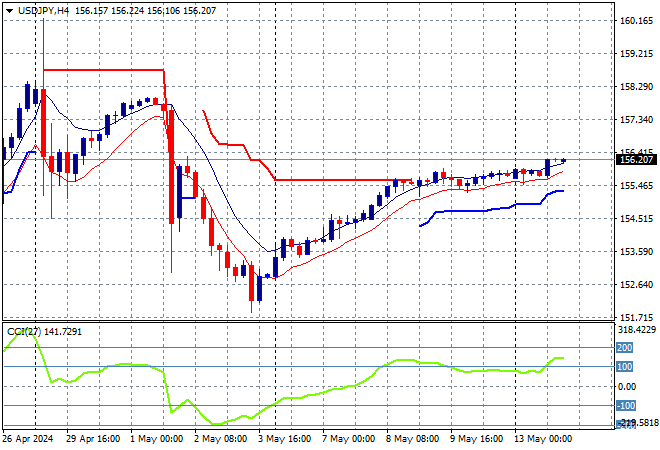
Task: Click the 3 May 16:00 time label
Action: (x=285, y=439)
